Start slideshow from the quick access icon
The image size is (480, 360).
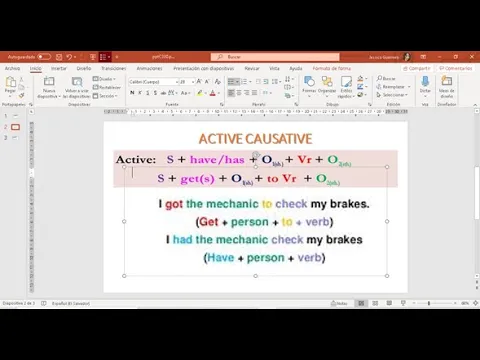[x=93, y=57]
